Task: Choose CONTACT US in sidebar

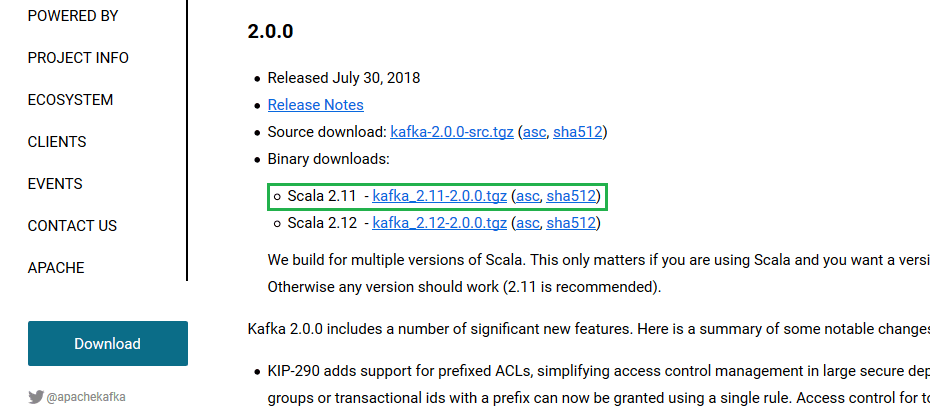Action: point(72,226)
